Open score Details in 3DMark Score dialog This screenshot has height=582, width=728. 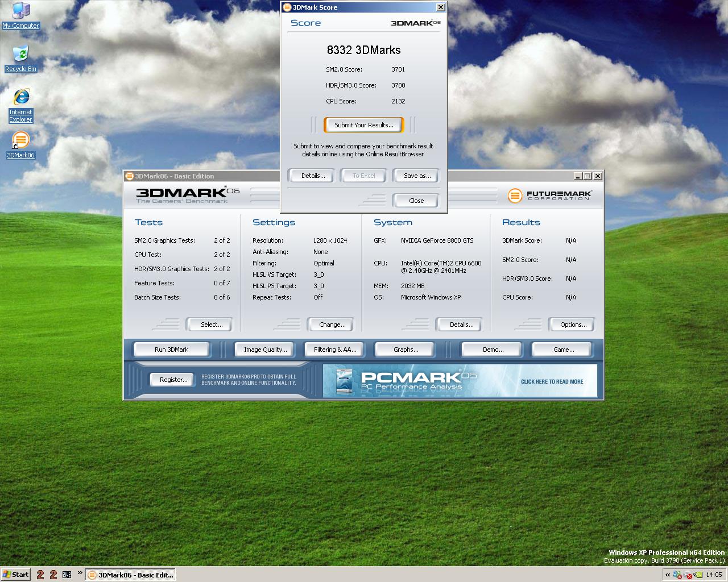(x=313, y=176)
